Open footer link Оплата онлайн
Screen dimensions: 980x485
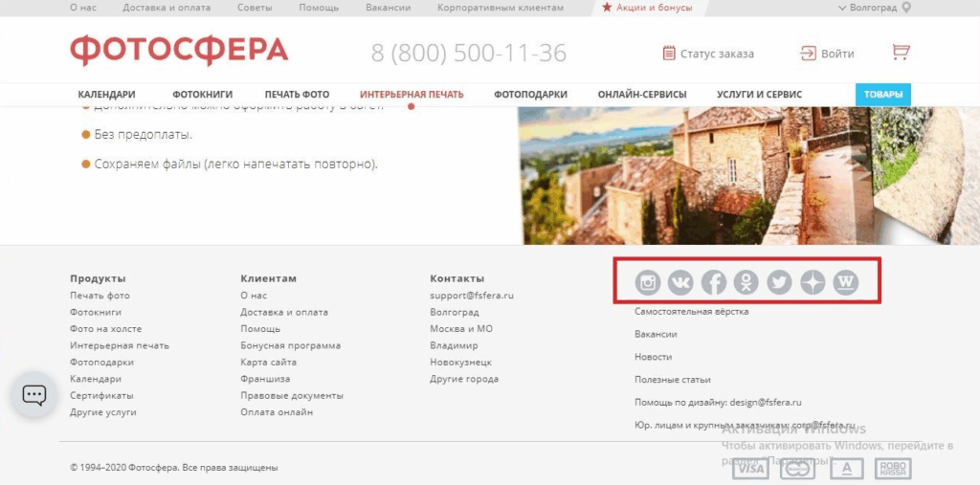[277, 412]
